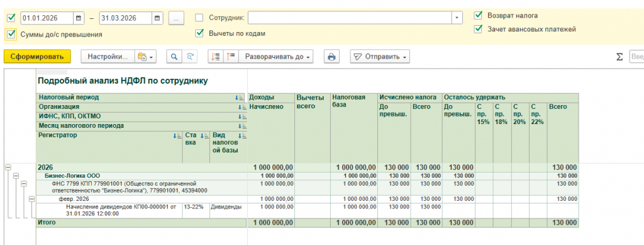Screen dimensions: 644x245
Task: Click the start date field 01.01.2026
Action: (47, 18)
